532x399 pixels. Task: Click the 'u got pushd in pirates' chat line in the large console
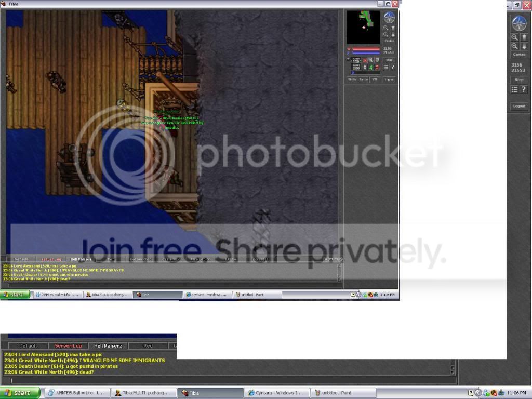click(61, 366)
